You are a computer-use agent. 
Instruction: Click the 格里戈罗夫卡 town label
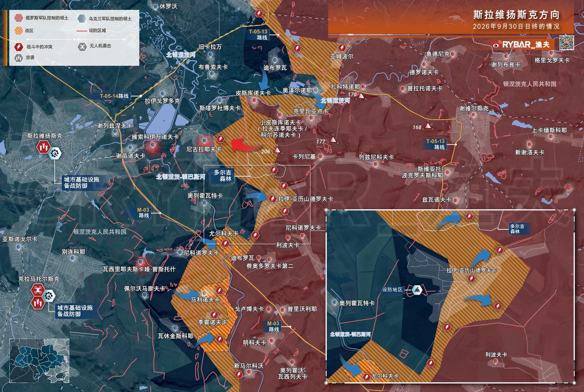click(552, 60)
